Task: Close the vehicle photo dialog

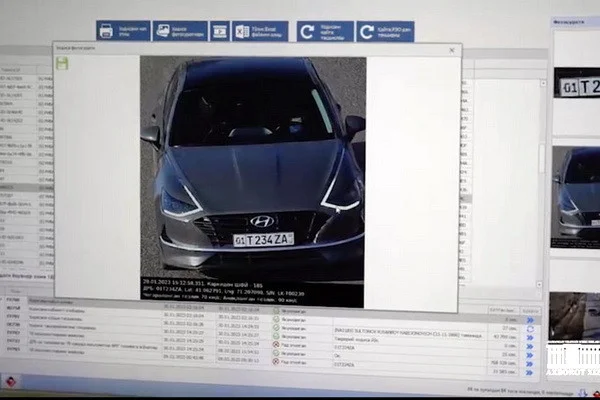Action: (x=452, y=50)
